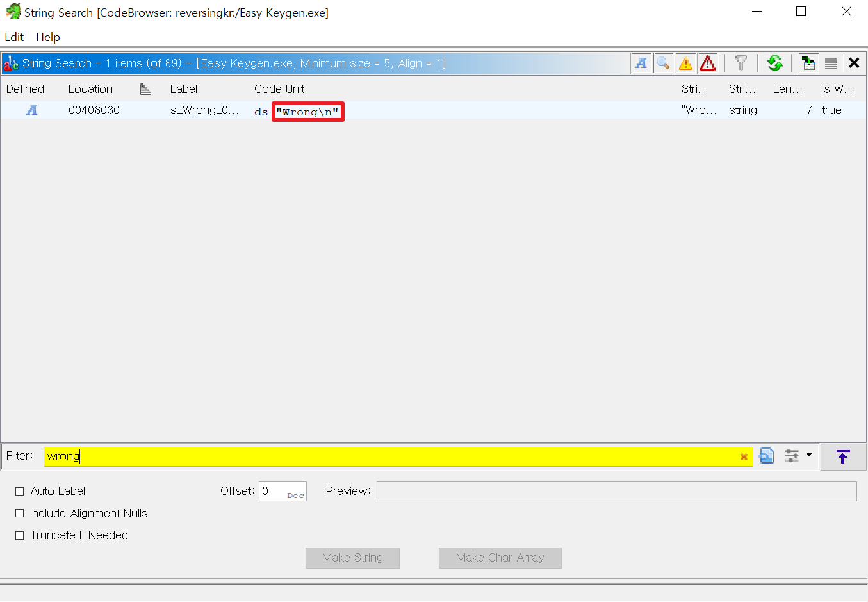Minimize the String Search window

pyautogui.click(x=757, y=12)
